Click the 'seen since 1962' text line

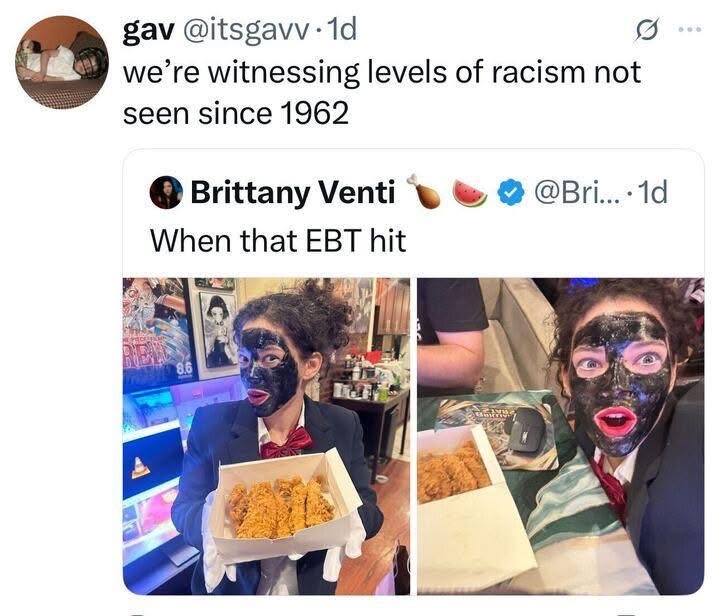(236, 113)
